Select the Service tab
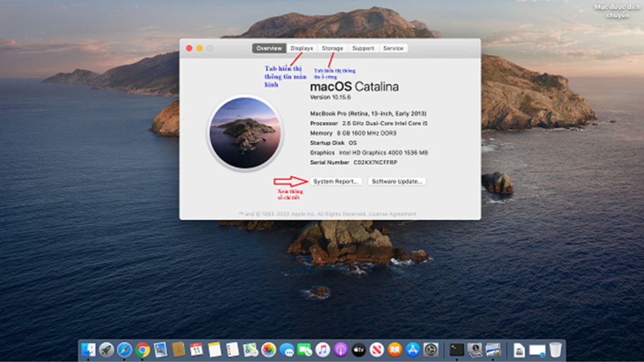 (393, 48)
